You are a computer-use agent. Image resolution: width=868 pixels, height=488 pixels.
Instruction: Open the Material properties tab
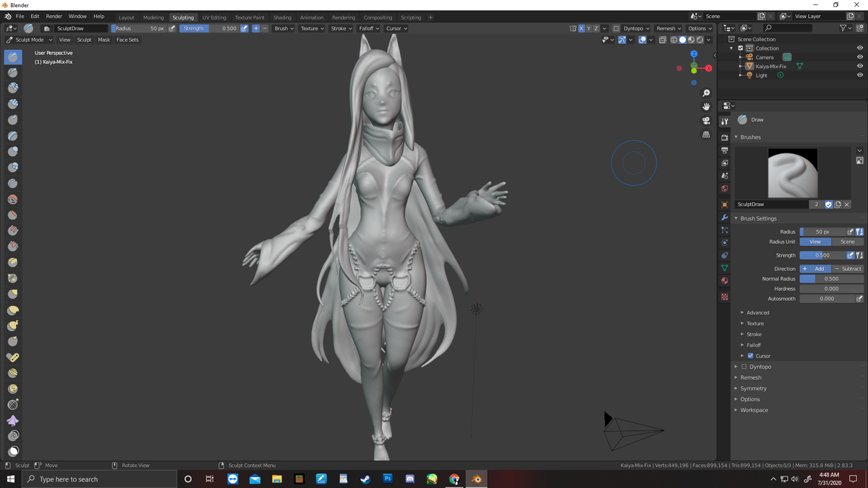click(x=724, y=281)
